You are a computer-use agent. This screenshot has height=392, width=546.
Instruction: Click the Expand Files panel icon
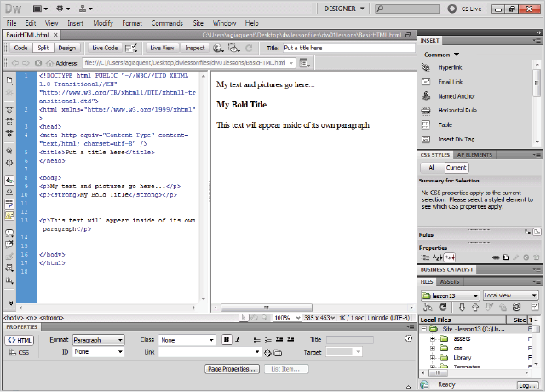535,307
